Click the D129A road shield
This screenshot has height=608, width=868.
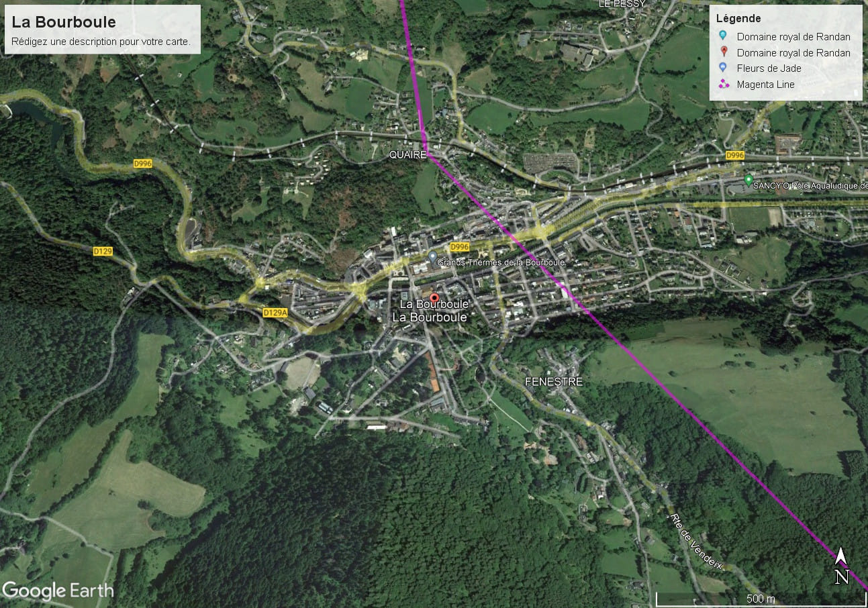tap(275, 312)
